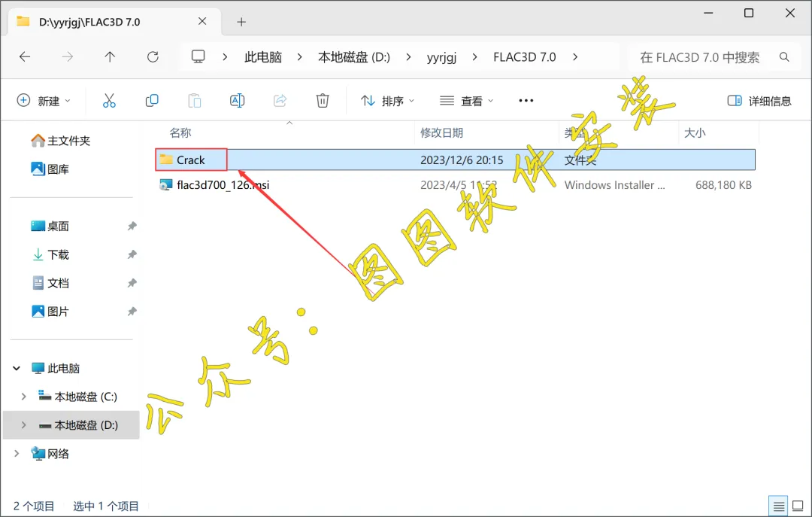Click the Share icon in toolbar
Image resolution: width=812 pixels, height=517 pixels.
click(280, 101)
